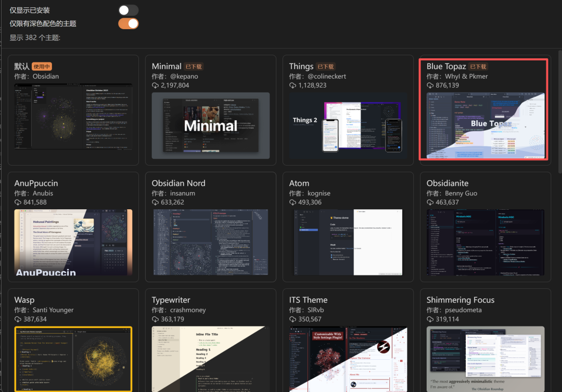Click author line 作者: Benny Guo

452,193
